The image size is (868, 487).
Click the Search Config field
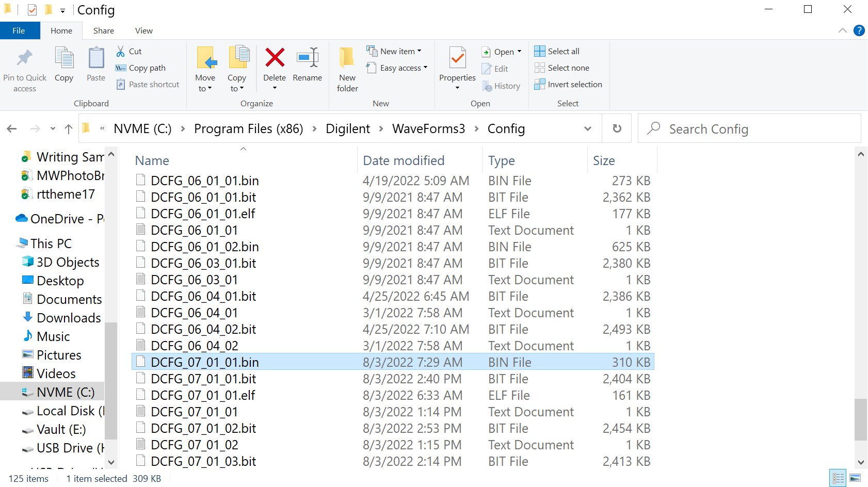749,128
